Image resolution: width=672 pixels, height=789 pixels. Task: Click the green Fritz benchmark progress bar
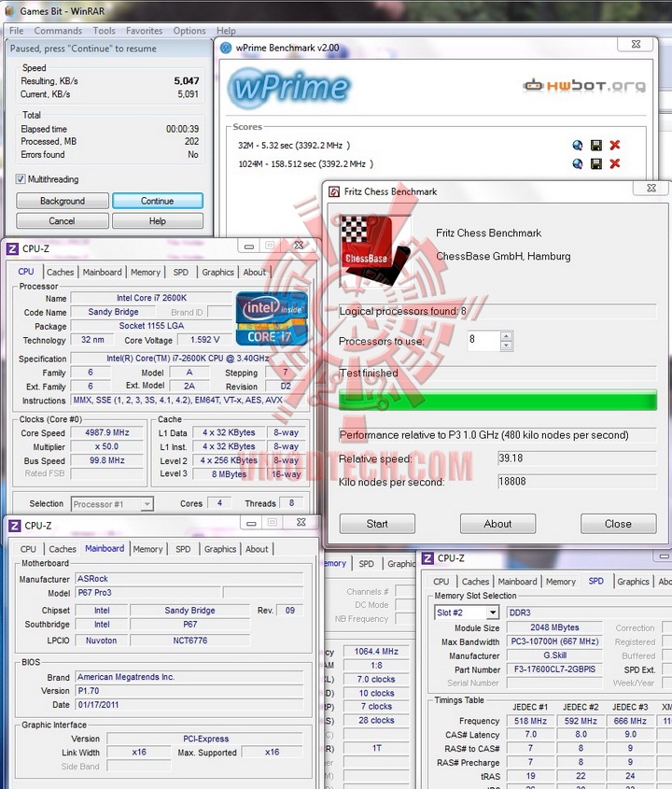[498, 402]
